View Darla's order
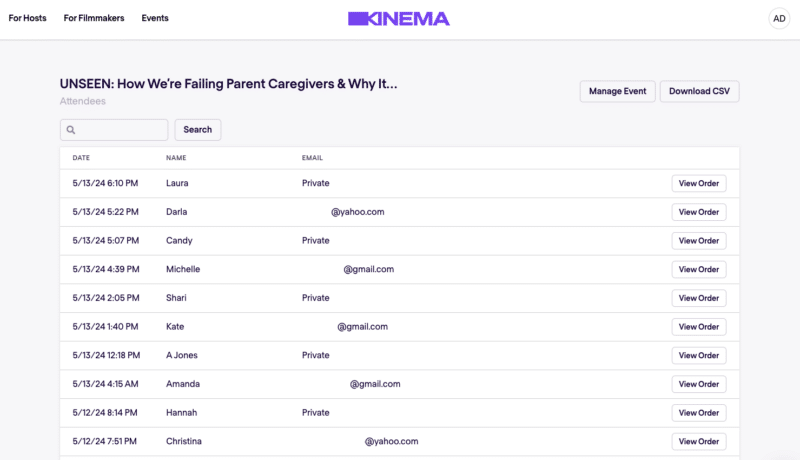Viewport: 800px width, 460px height. tap(699, 212)
